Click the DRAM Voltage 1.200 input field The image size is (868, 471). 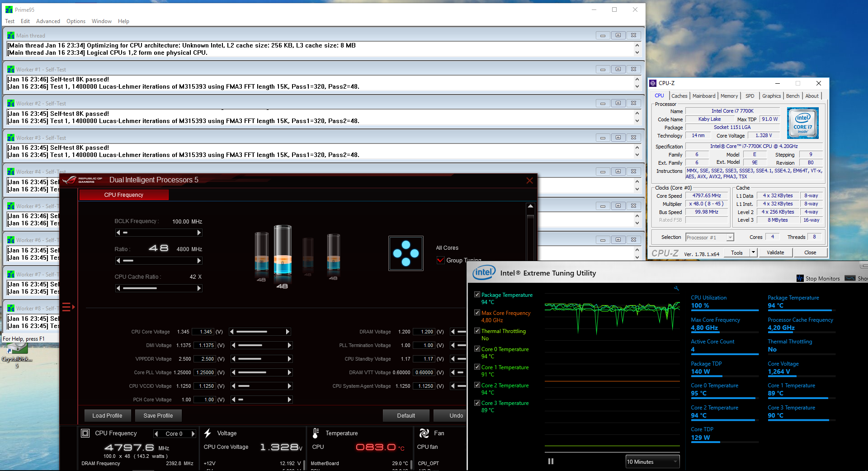424,332
